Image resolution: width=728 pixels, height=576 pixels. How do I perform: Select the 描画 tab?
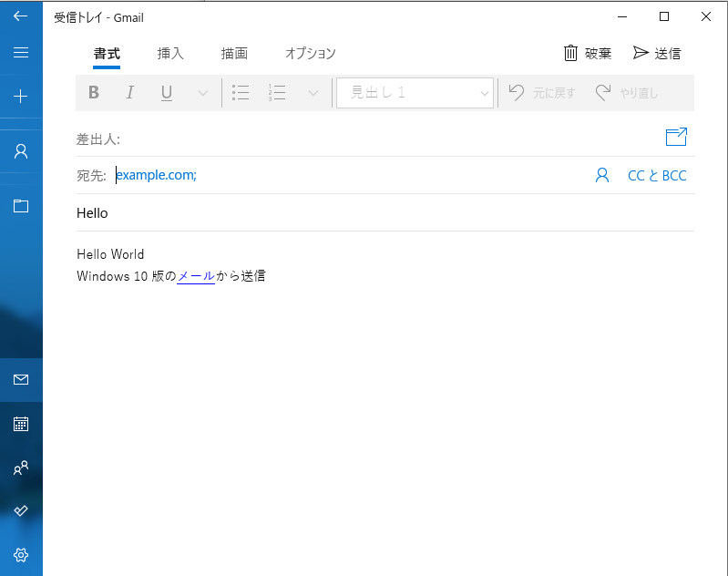point(234,54)
